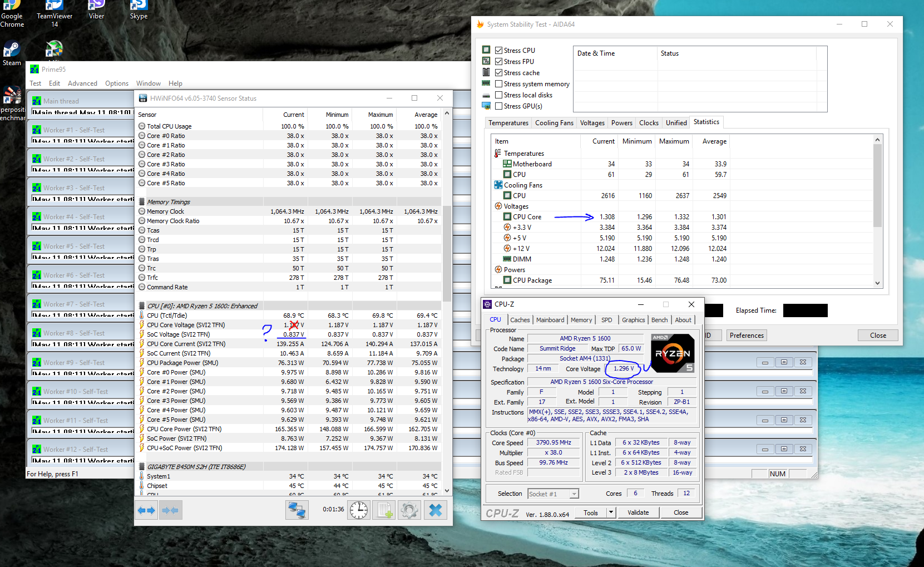Open HWiNFO remote/network center icon
924x567 pixels.
point(297,510)
